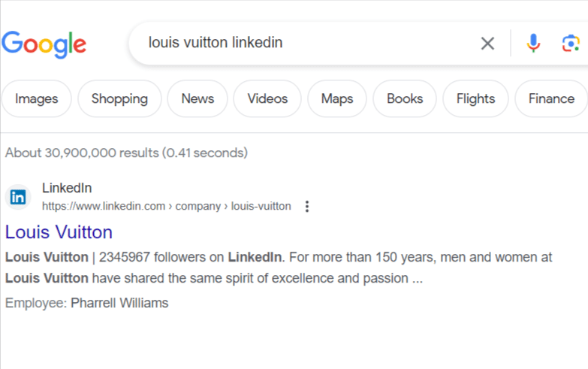Open Pharrell Williams employee link
588x369 pixels.
pyautogui.click(x=119, y=304)
